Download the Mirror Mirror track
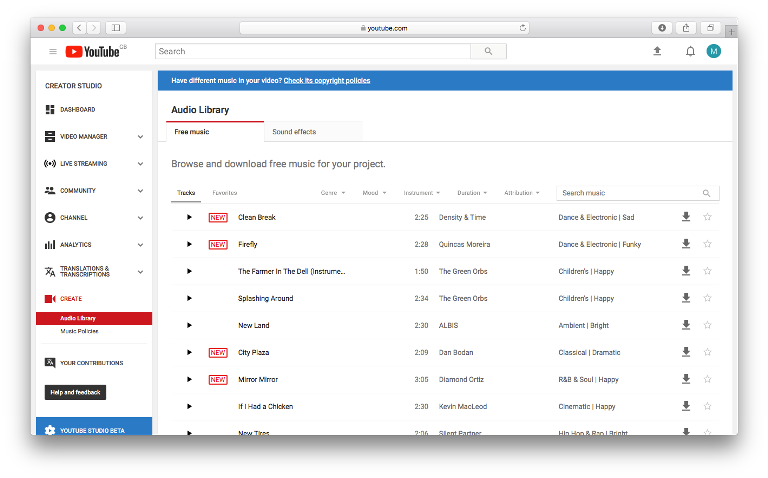 (686, 379)
